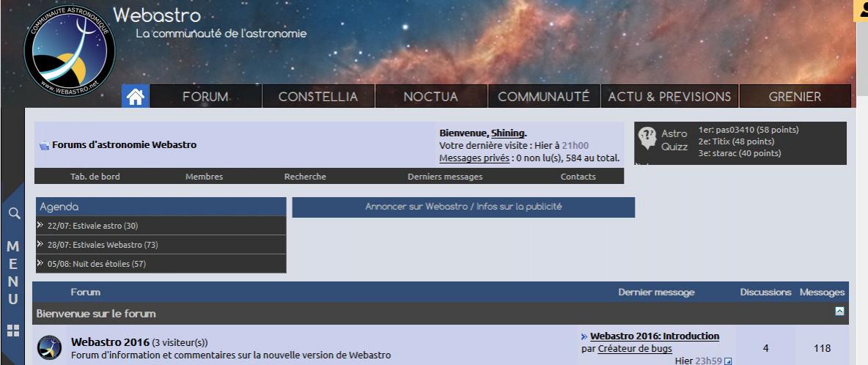Open the GRENIER navigation tab

click(795, 97)
